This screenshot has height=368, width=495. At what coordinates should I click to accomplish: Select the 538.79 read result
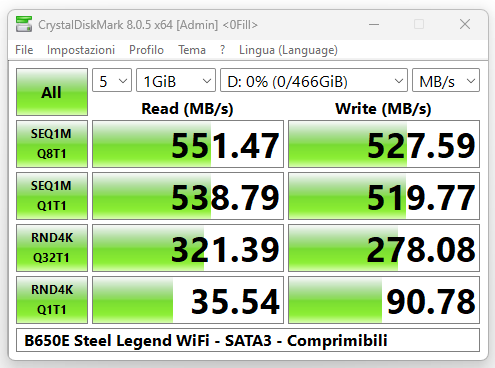coord(188,196)
